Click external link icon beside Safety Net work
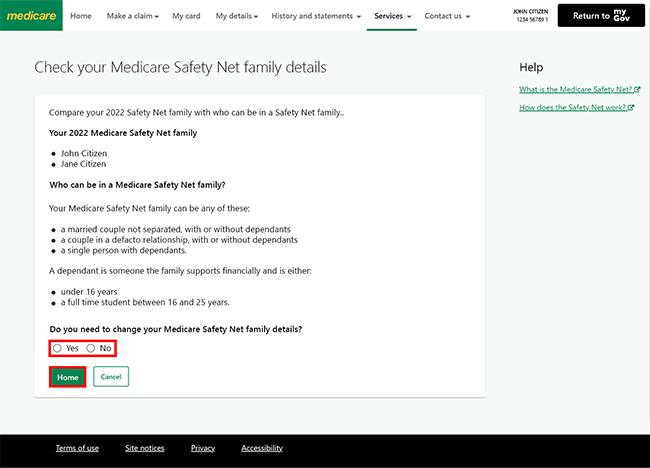 (631, 107)
